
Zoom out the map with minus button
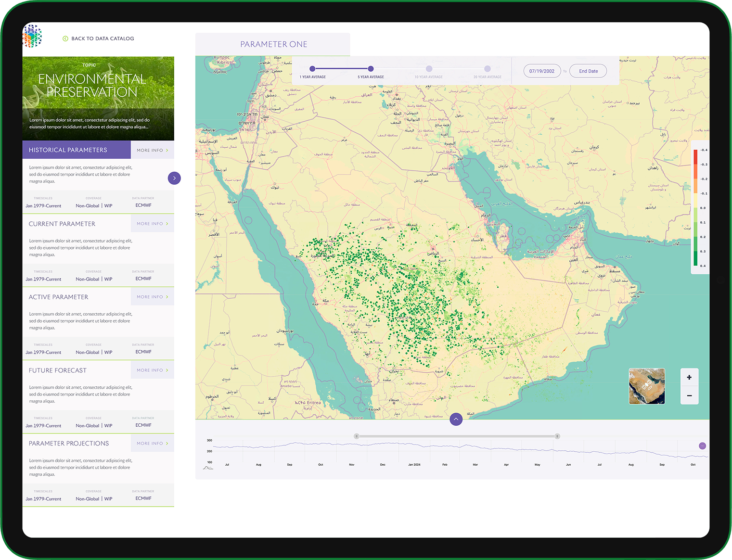[x=689, y=395]
